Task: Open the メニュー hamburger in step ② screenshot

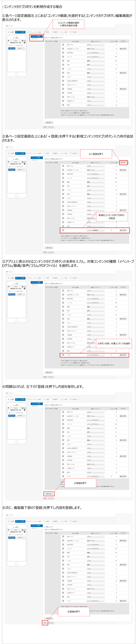Action: [x=10, y=147]
